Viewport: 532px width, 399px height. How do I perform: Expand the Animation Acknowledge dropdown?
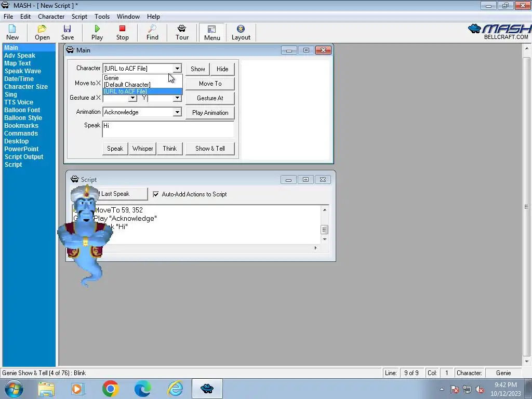tap(177, 112)
